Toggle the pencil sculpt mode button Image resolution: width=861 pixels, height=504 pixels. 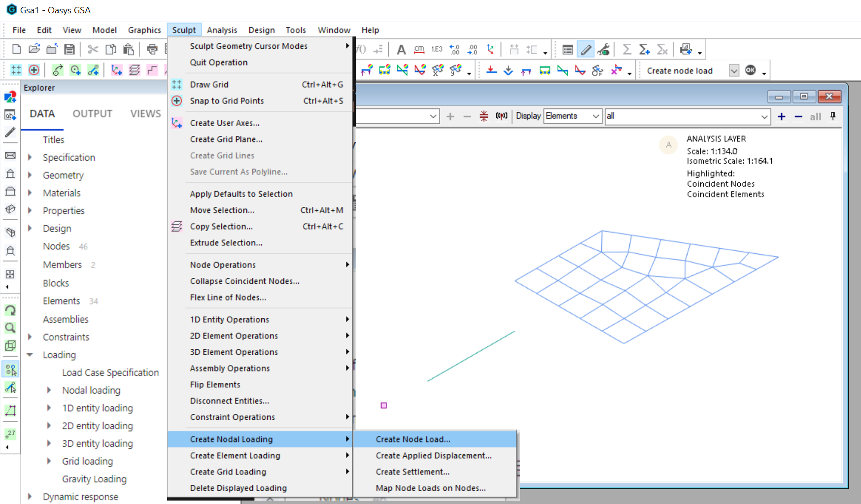coord(586,49)
